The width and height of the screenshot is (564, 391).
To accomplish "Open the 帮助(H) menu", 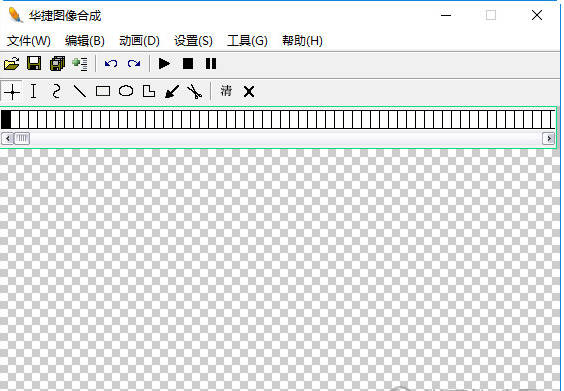I will pyautogui.click(x=302, y=41).
